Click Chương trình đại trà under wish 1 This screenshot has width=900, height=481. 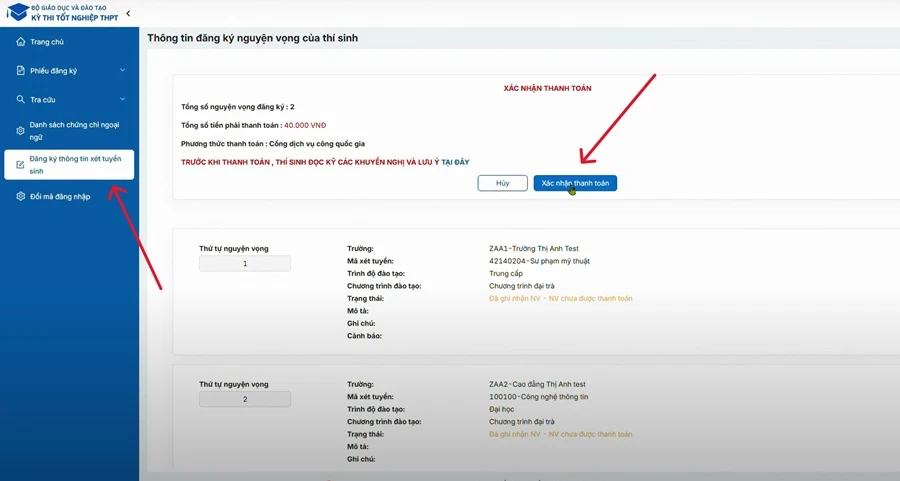(x=522, y=286)
